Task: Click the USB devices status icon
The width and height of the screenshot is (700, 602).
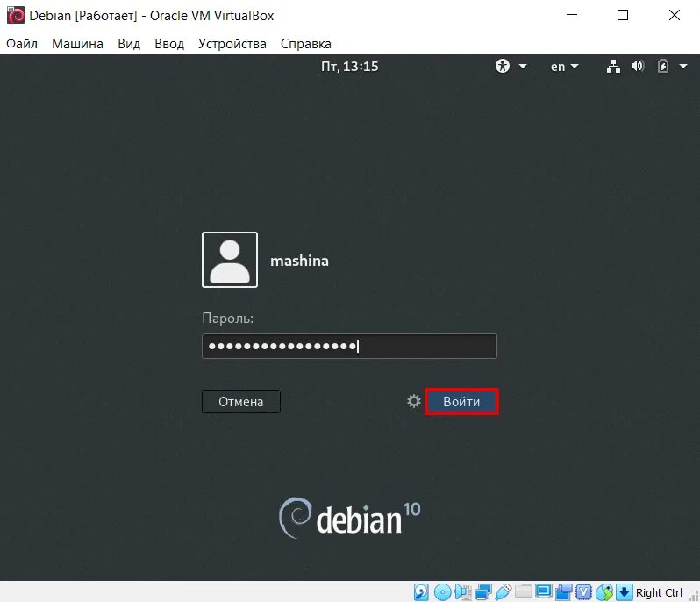Action: [504, 592]
